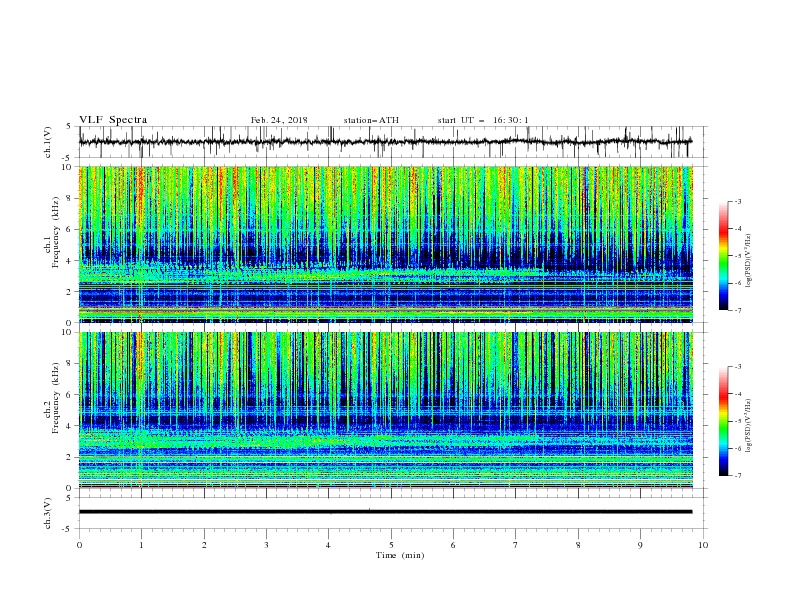Click the "-7" tick on ch.2 color bar
792x612 pixels.
coord(738,476)
